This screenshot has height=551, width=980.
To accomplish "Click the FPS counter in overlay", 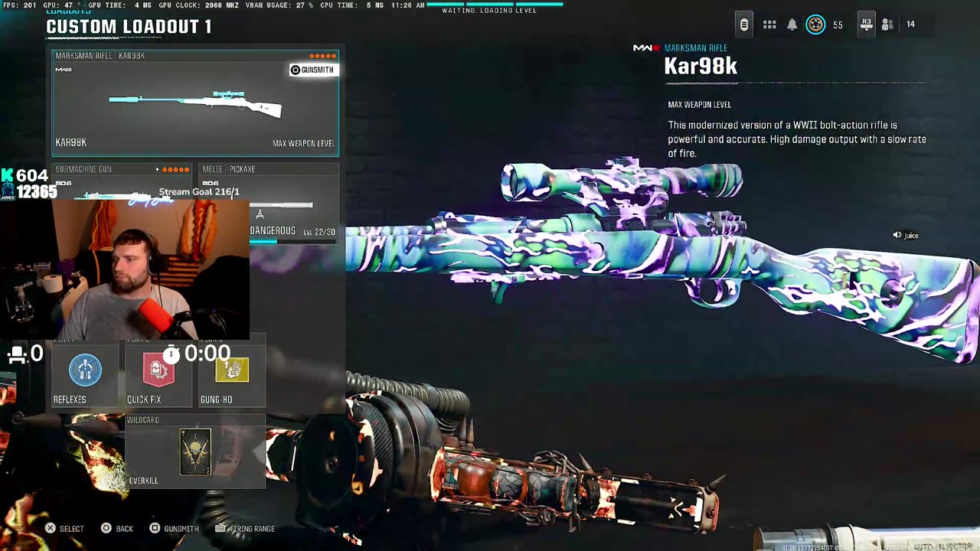I will (x=18, y=5).
